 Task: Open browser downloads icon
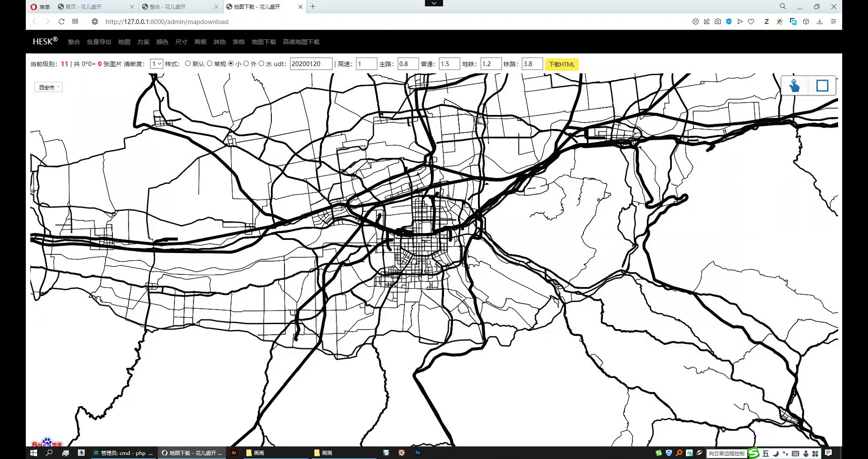pyautogui.click(x=819, y=21)
